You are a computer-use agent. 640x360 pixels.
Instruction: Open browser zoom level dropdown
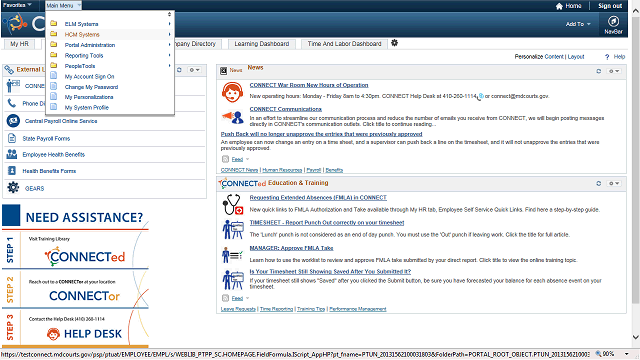[x=627, y=354]
